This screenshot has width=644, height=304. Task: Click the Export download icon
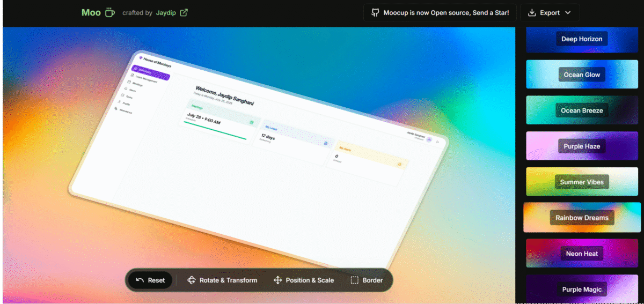coord(532,13)
